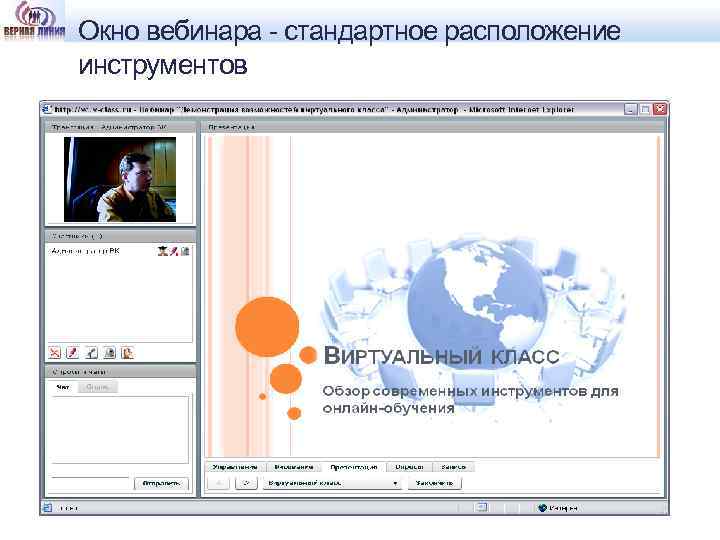720x540 pixels.
Task: Open the Управление tab
Action: click(235, 467)
